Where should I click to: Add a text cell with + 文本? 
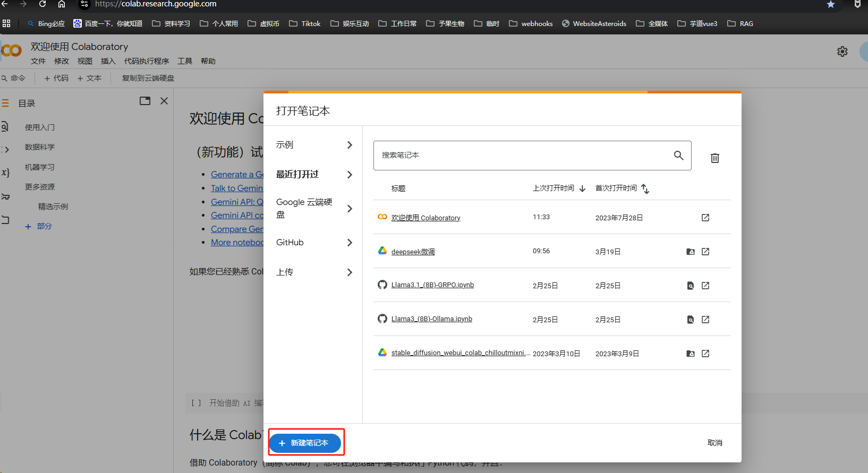click(x=89, y=78)
